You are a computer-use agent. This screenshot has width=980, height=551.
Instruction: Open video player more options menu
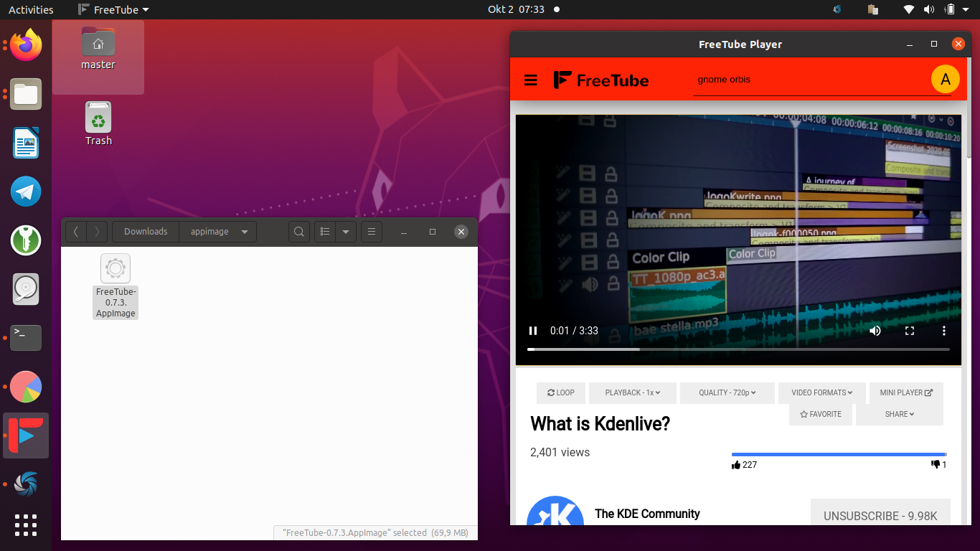click(944, 331)
